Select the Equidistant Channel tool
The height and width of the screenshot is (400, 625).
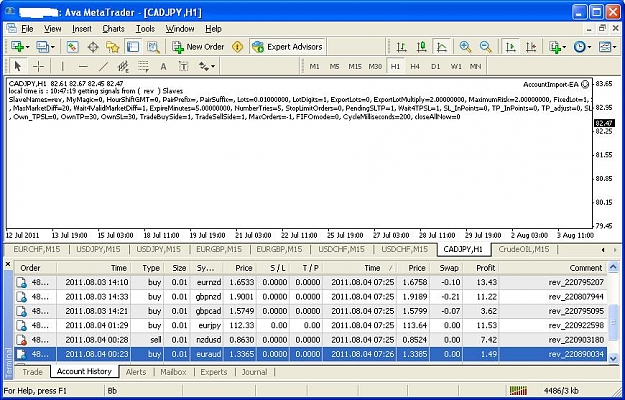click(123, 67)
